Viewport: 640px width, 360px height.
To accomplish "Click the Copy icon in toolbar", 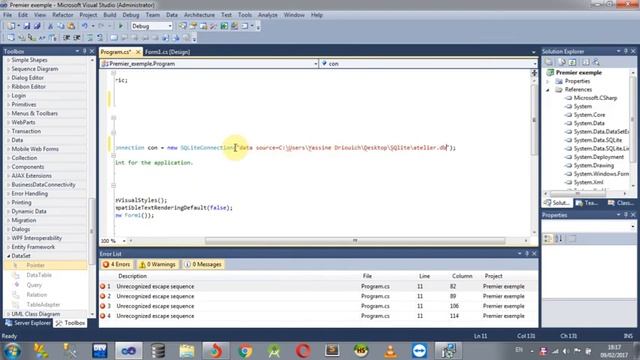I will (x=60, y=26).
